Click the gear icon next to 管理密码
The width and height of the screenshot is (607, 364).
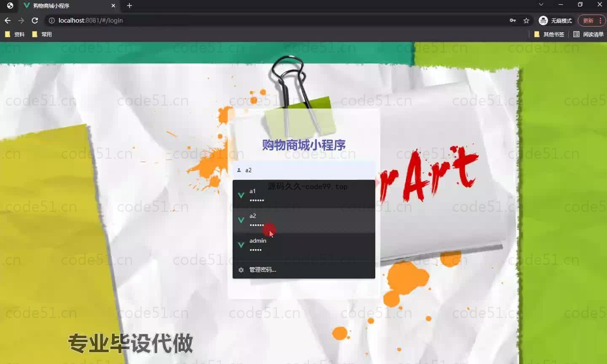[241, 270]
